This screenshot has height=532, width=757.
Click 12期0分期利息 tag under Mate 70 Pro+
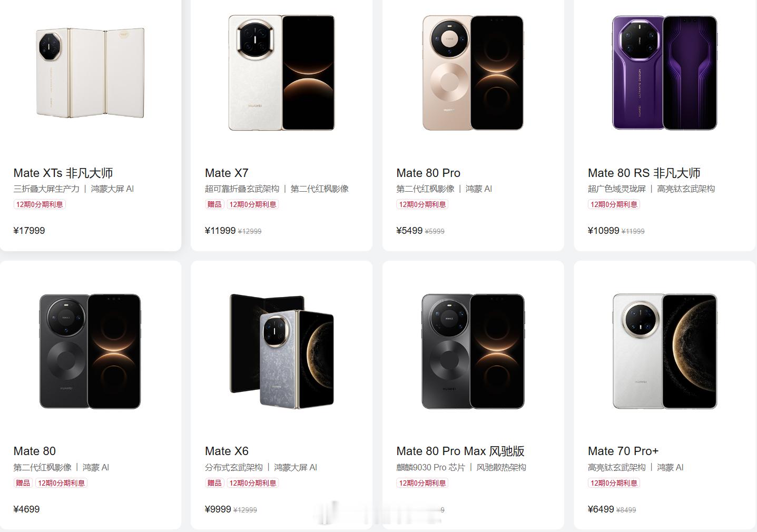click(x=614, y=483)
